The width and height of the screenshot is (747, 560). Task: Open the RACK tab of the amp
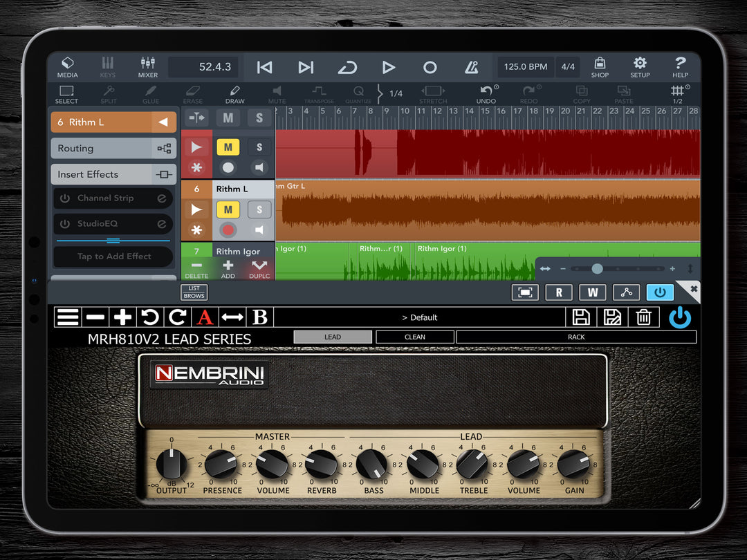tap(576, 337)
